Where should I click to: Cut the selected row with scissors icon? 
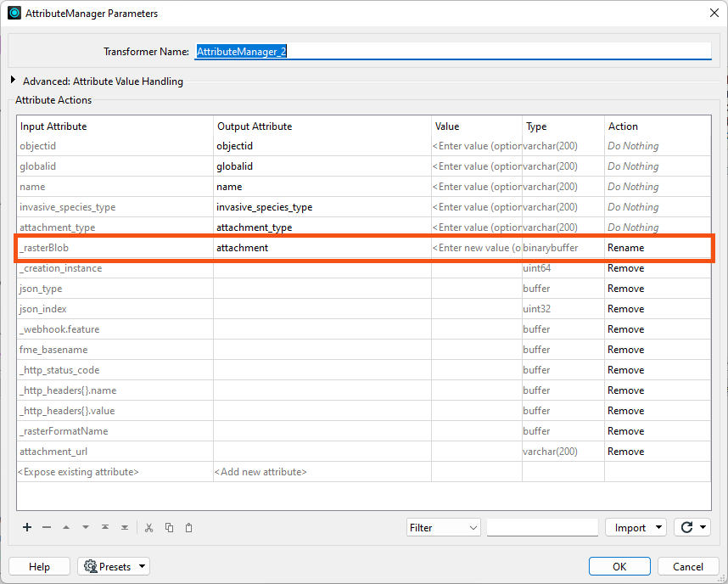click(148, 527)
